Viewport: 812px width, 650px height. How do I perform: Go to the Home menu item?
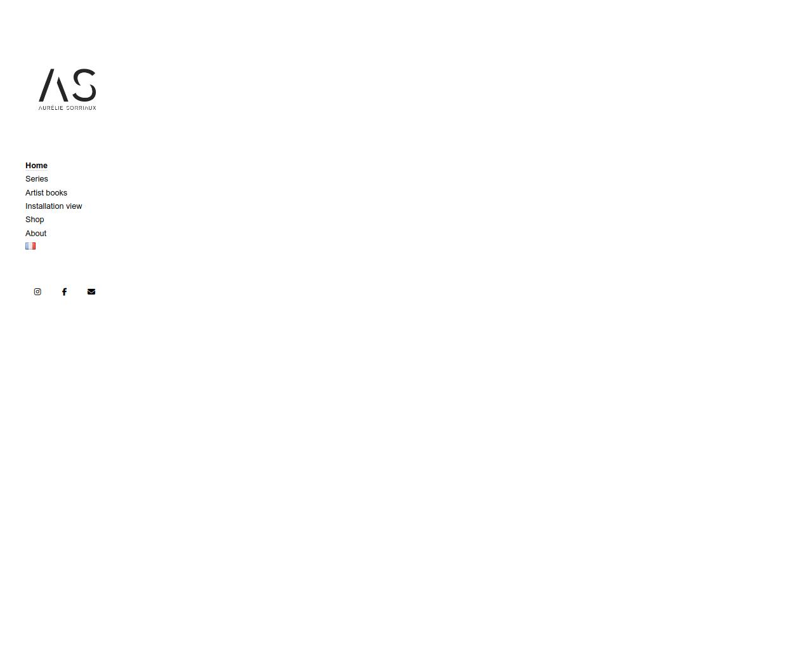36,166
